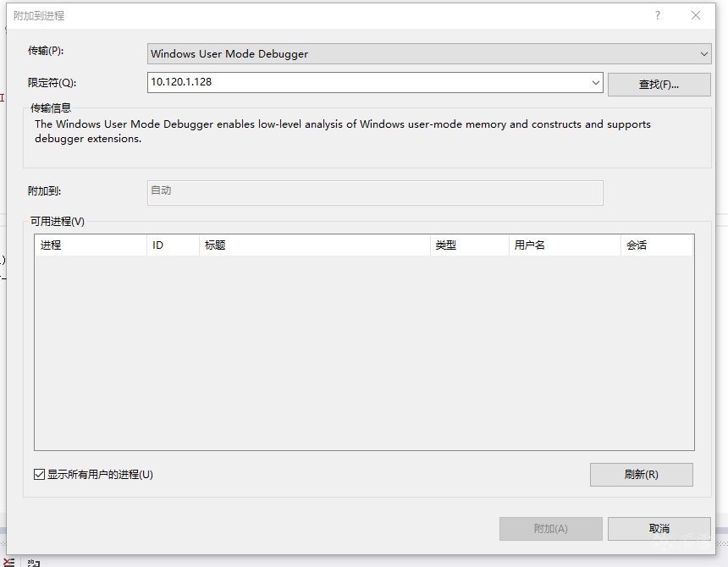Sort process list by ID column

tap(174, 245)
